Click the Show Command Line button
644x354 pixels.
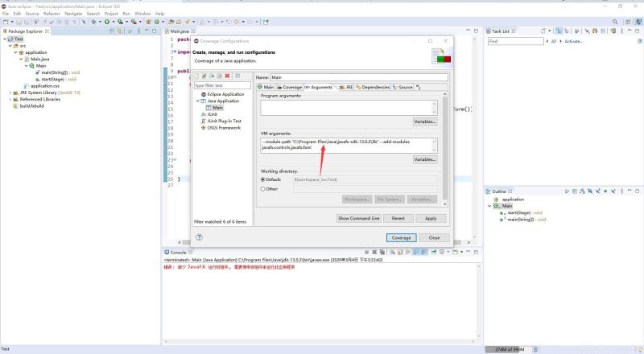point(358,218)
